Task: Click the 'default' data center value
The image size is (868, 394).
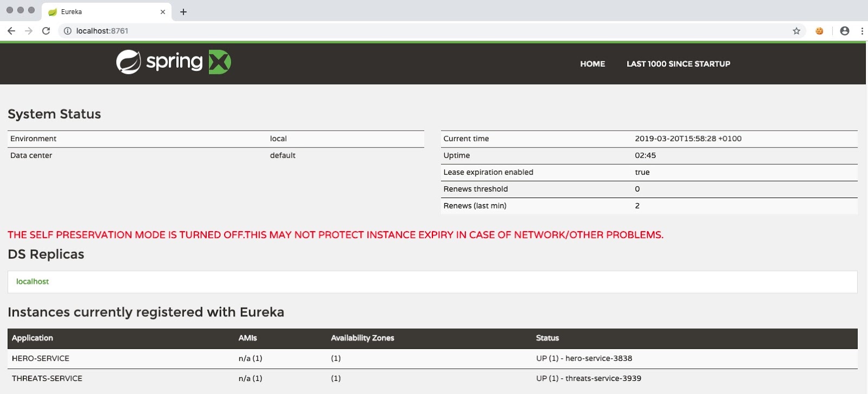Action: (x=283, y=156)
